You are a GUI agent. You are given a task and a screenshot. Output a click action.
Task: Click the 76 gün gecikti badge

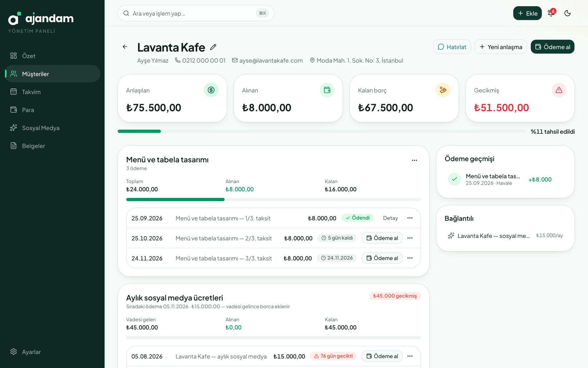tap(333, 356)
